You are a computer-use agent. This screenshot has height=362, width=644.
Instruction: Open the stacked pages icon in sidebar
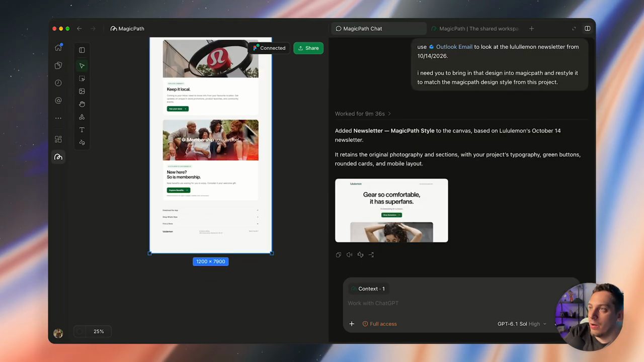(58, 65)
